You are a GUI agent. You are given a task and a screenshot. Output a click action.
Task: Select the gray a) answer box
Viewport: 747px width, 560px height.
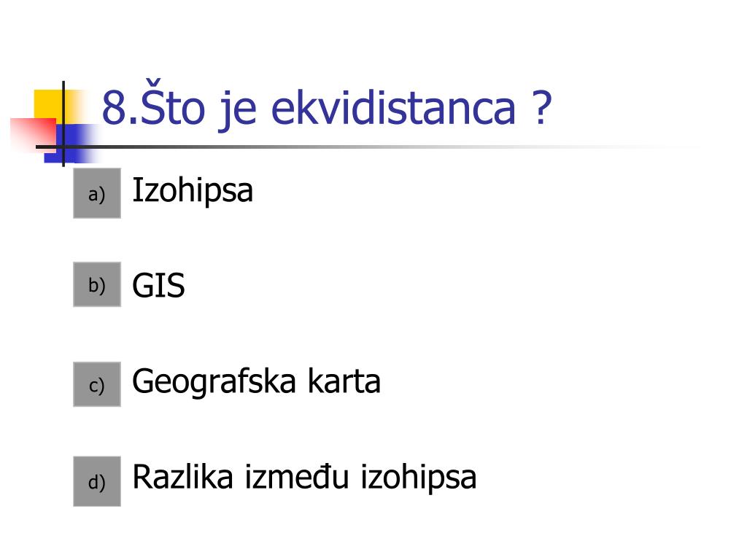[97, 192]
